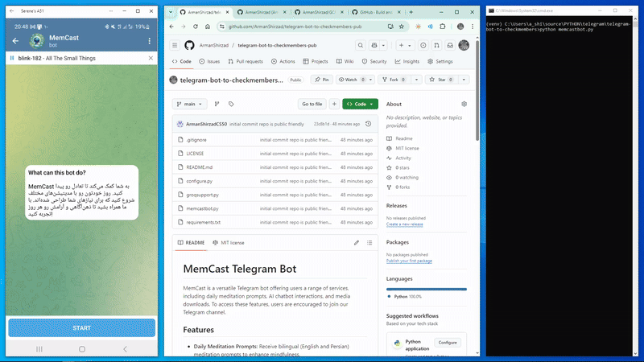Go to browser home page icon
The image size is (644, 362).
tap(208, 27)
